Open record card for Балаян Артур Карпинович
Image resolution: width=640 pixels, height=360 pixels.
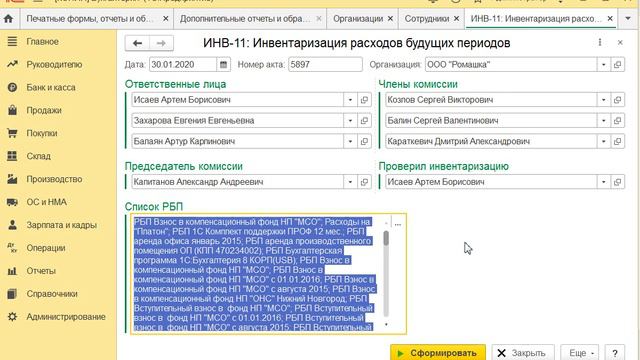pos(364,141)
